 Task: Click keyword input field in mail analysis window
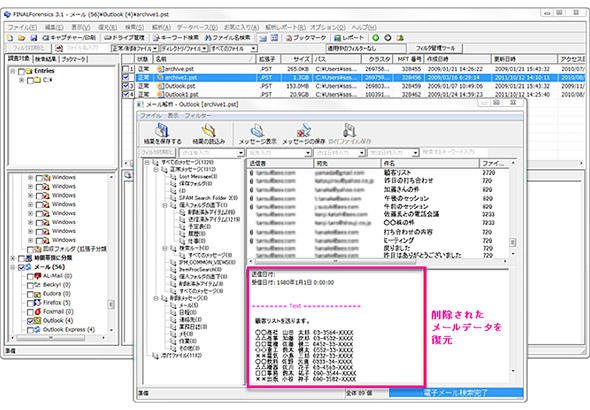[454, 152]
